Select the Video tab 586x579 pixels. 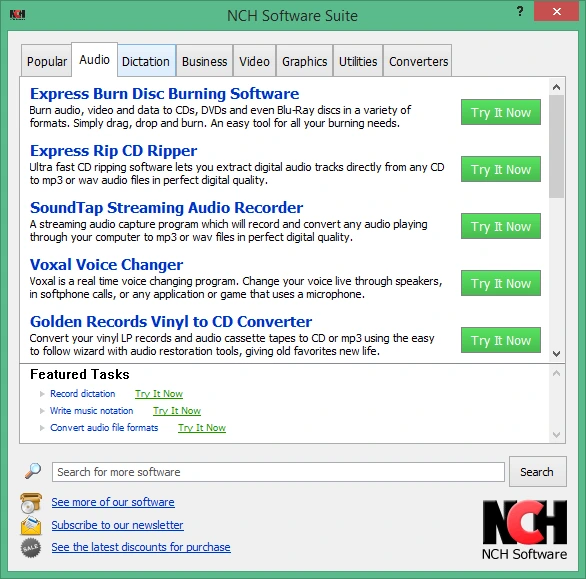tap(255, 61)
